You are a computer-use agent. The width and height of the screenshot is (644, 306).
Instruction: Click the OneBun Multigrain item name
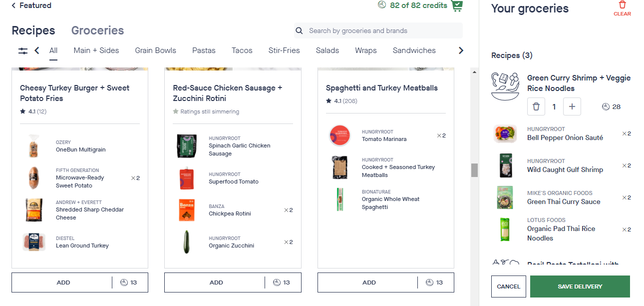click(x=81, y=149)
